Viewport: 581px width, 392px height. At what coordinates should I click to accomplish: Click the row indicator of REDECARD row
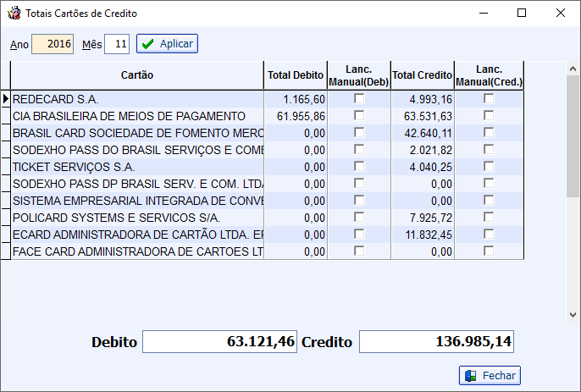[6, 99]
